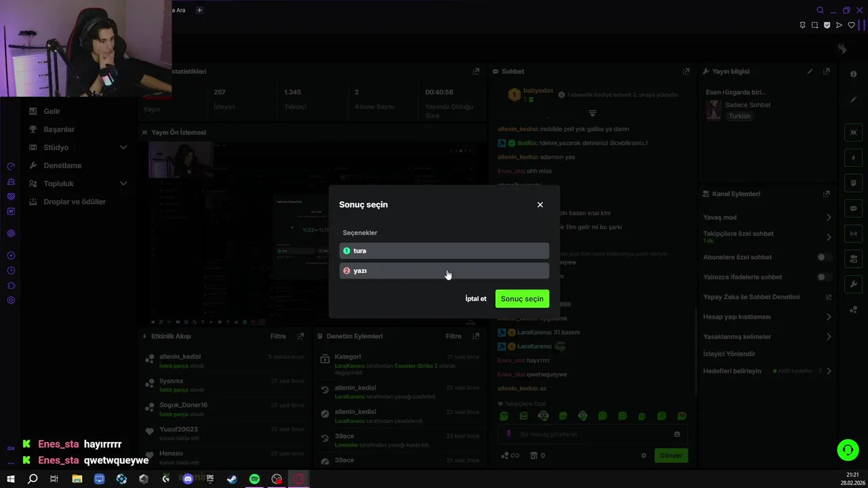Open the emoji picker in chat input
868x488 pixels.
tap(677, 434)
